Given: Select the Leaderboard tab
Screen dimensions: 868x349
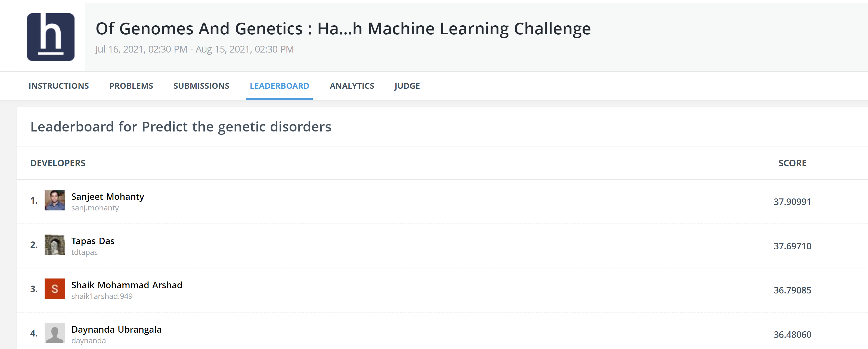Looking at the screenshot, I should coord(280,86).
